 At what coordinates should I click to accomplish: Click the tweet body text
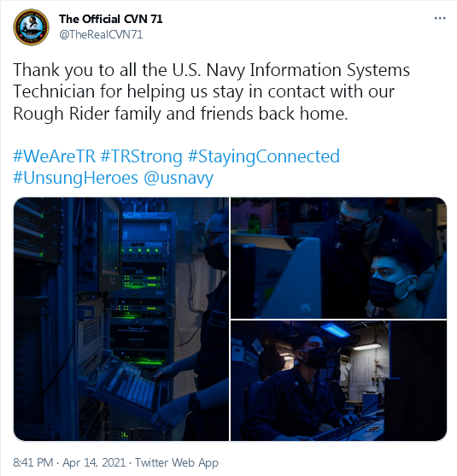pyautogui.click(x=212, y=91)
